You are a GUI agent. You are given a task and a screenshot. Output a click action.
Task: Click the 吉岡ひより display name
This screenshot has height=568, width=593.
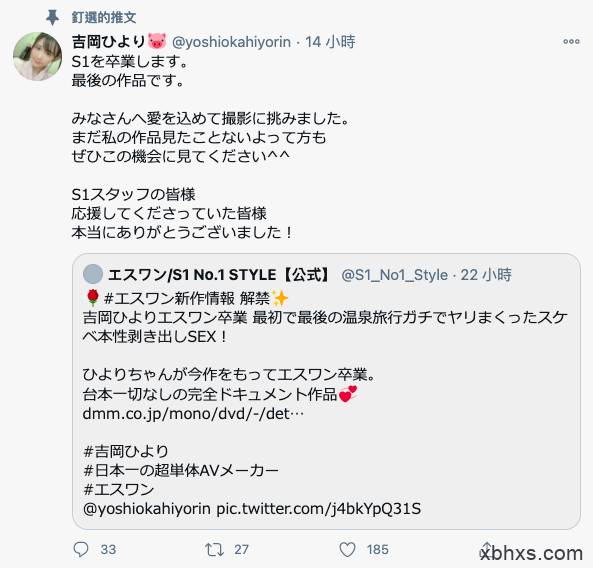coord(109,41)
